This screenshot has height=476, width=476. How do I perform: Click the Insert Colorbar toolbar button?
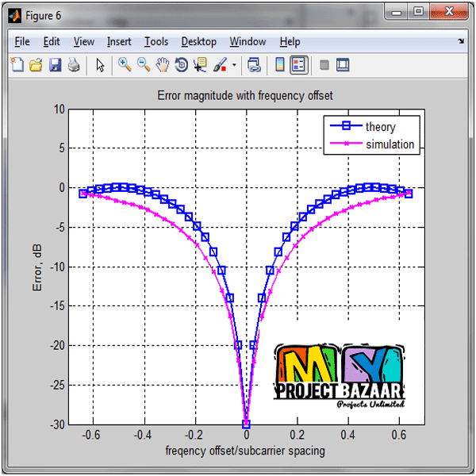[x=279, y=65]
